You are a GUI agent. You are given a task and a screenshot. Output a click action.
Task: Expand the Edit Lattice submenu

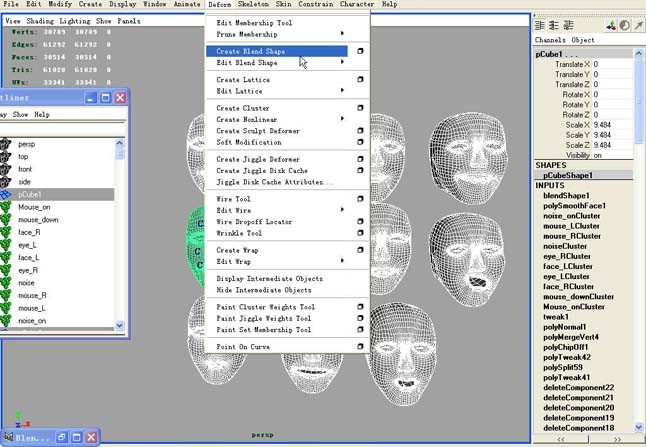[x=342, y=90]
